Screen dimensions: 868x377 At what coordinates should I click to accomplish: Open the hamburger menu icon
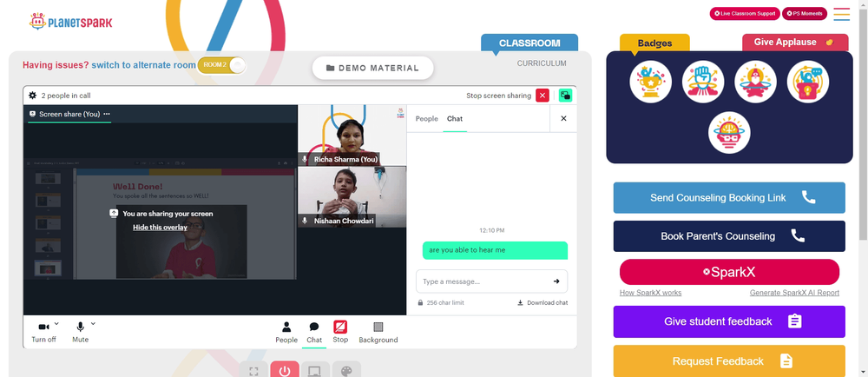pos(841,14)
